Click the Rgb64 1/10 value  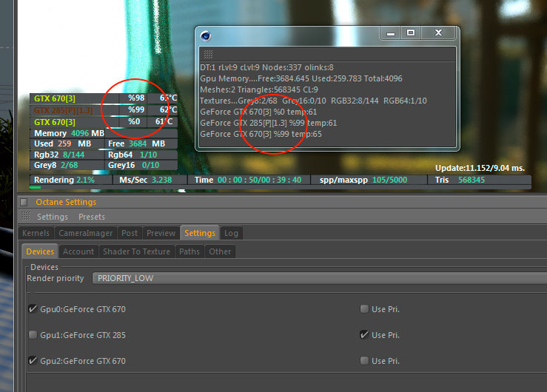pyautogui.click(x=132, y=155)
